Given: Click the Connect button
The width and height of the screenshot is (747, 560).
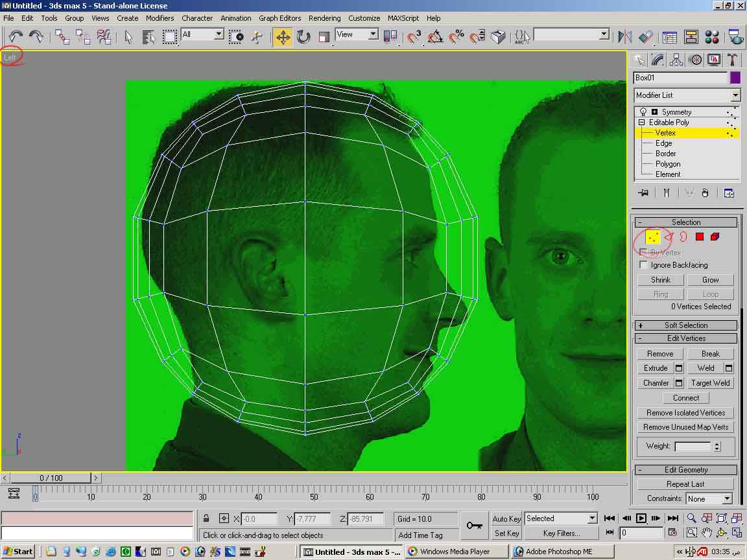Looking at the screenshot, I should [x=686, y=398].
